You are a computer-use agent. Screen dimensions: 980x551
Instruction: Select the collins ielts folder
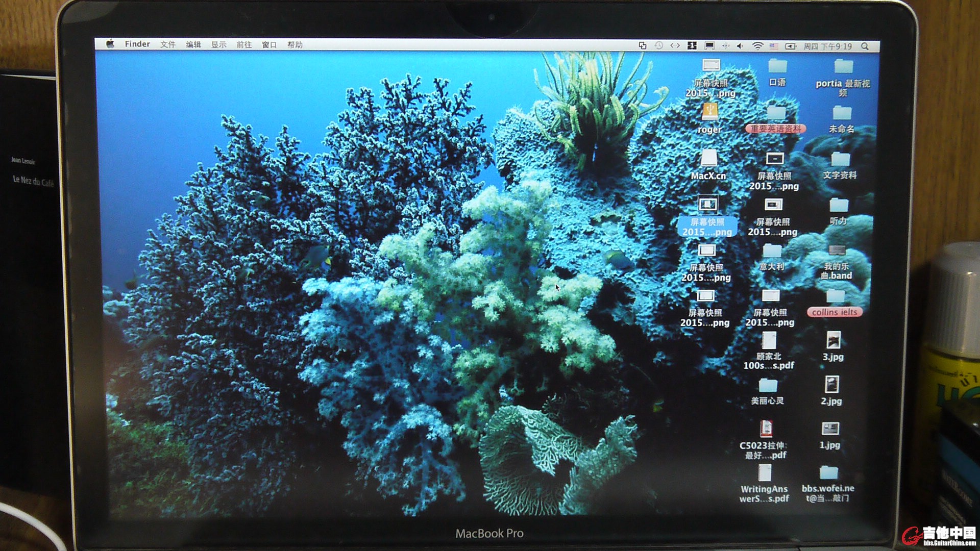[835, 296]
